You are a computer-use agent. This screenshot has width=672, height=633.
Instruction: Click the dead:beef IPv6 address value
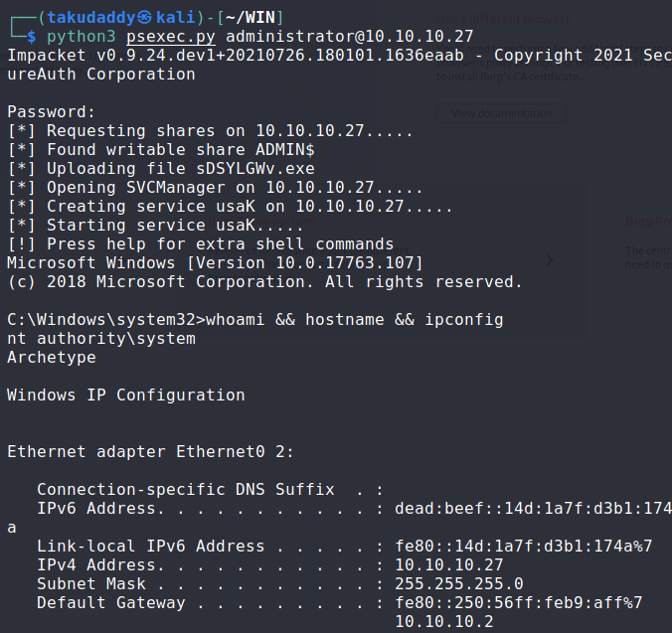[x=533, y=509]
